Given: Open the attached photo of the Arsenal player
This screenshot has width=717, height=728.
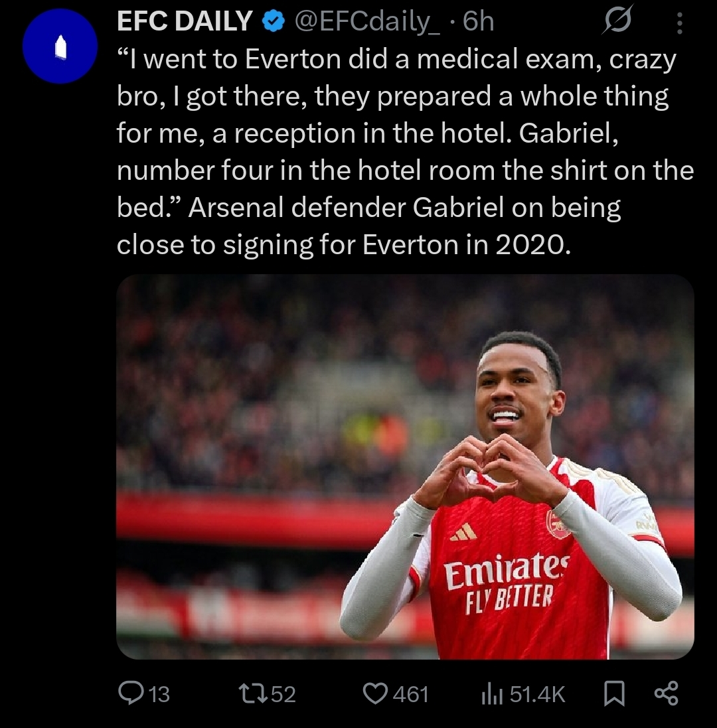Looking at the screenshot, I should click(x=405, y=466).
